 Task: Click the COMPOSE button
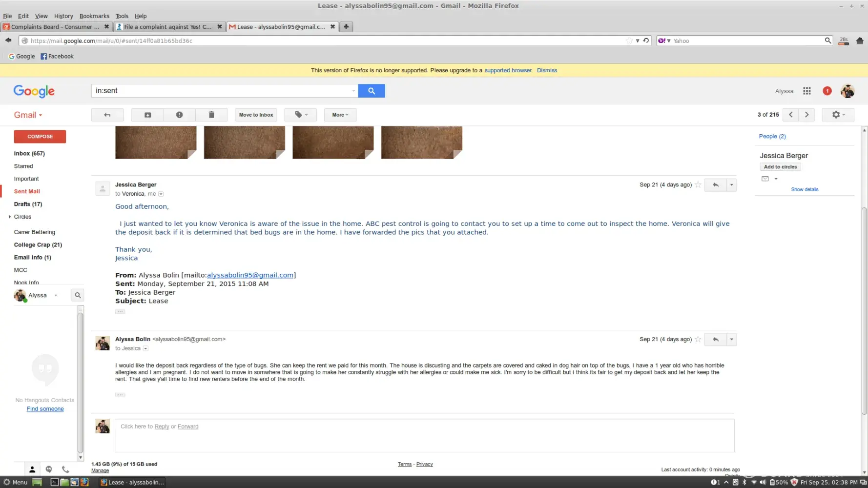point(40,137)
